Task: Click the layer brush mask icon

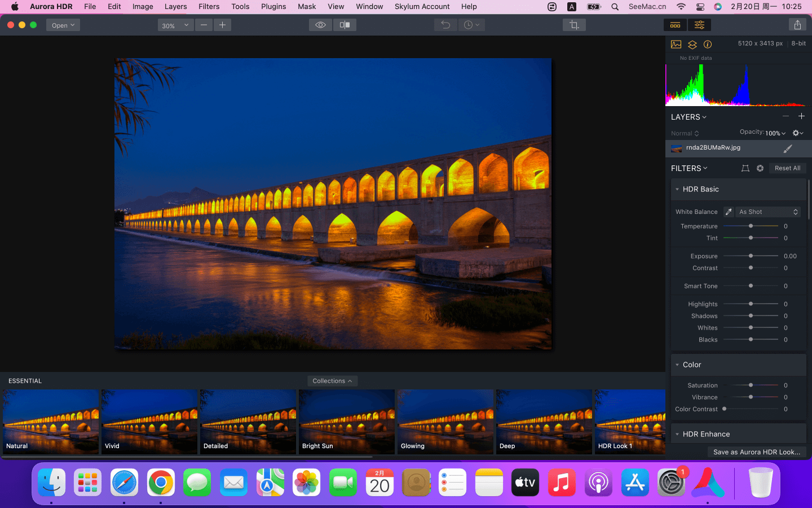Action: (x=788, y=148)
